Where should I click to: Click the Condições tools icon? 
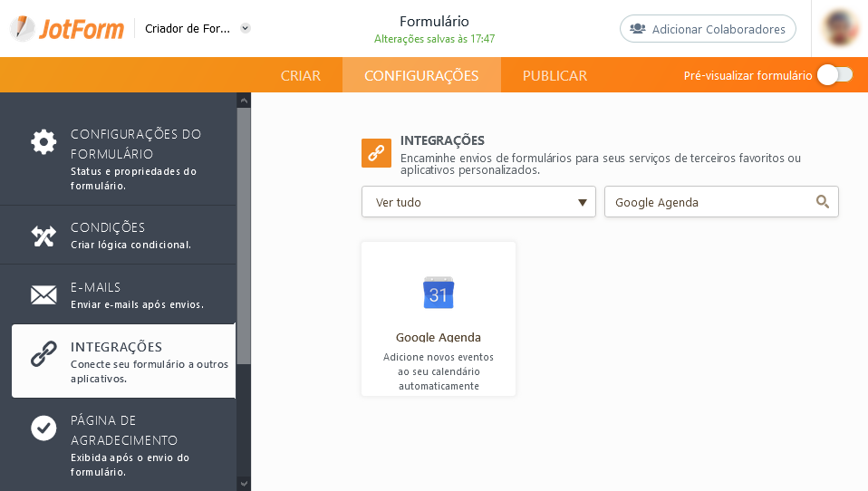43,236
